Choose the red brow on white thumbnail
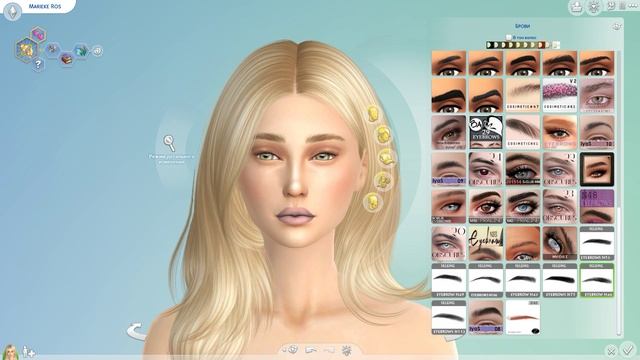Screen dimensions: 640x360 tap(522, 318)
